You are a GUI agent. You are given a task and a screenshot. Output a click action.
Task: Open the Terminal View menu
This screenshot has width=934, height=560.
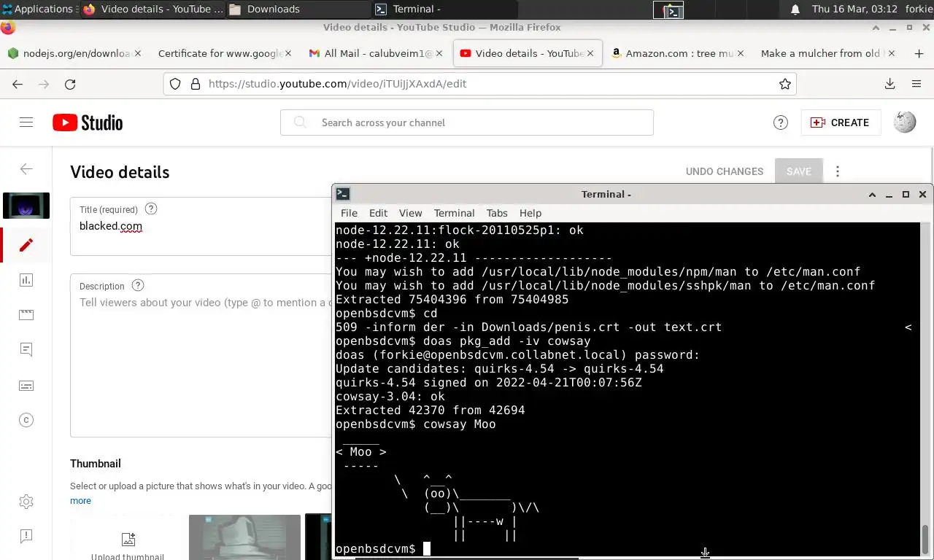pos(410,213)
